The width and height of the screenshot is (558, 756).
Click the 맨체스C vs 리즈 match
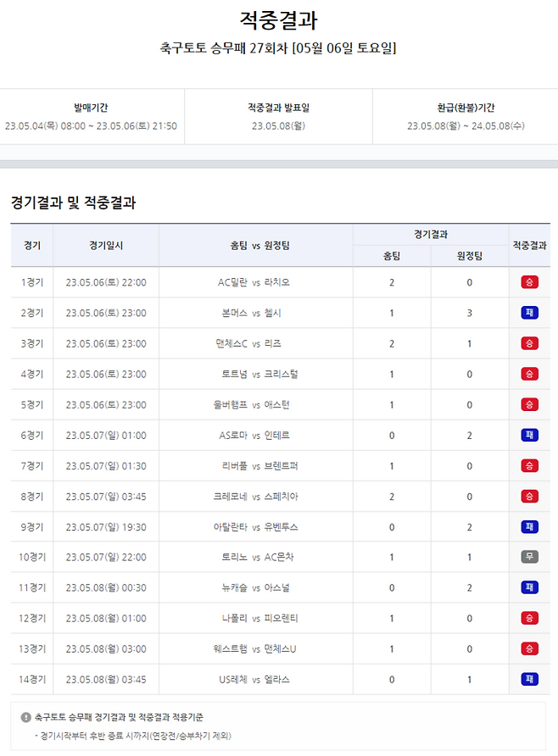point(248,343)
